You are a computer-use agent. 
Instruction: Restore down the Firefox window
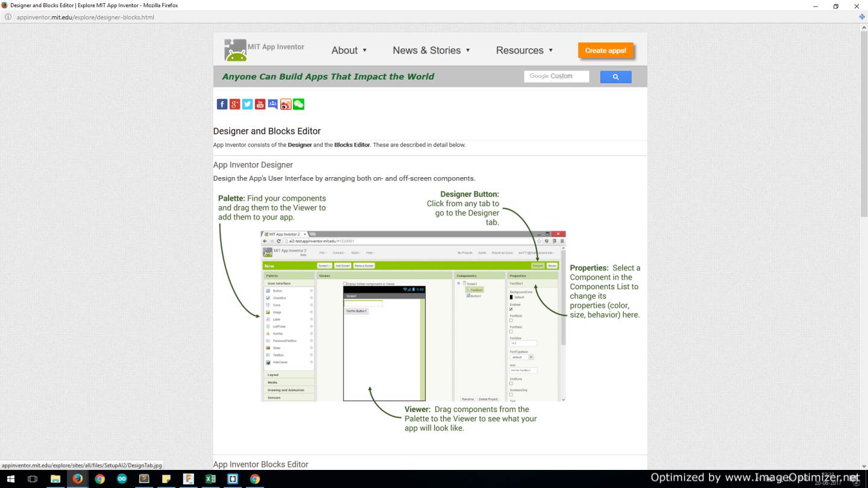[835, 6]
